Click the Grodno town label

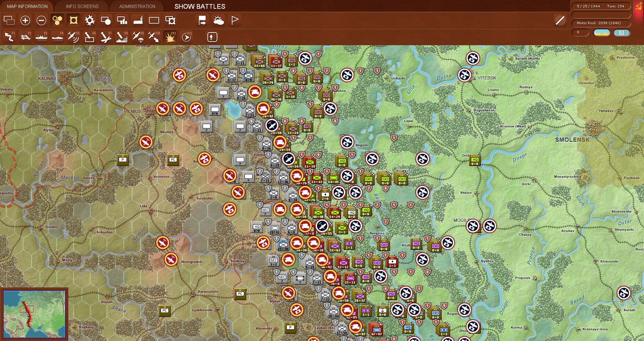52,227
